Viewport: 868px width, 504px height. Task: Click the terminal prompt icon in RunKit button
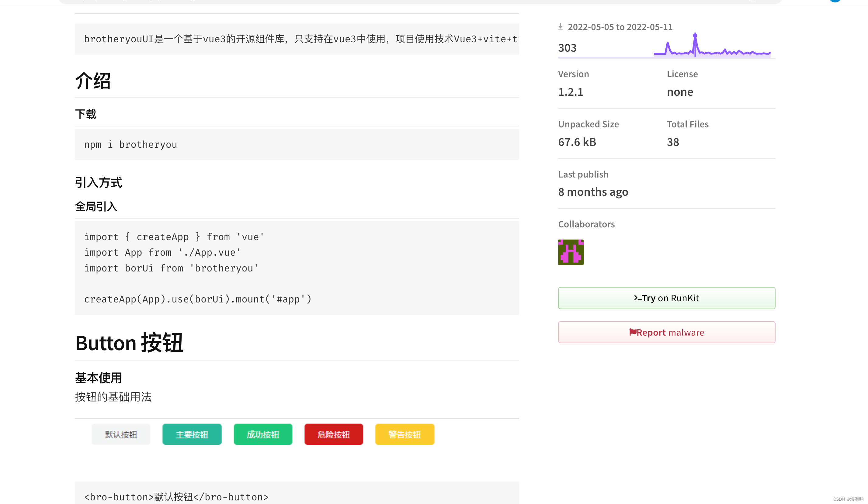point(637,298)
